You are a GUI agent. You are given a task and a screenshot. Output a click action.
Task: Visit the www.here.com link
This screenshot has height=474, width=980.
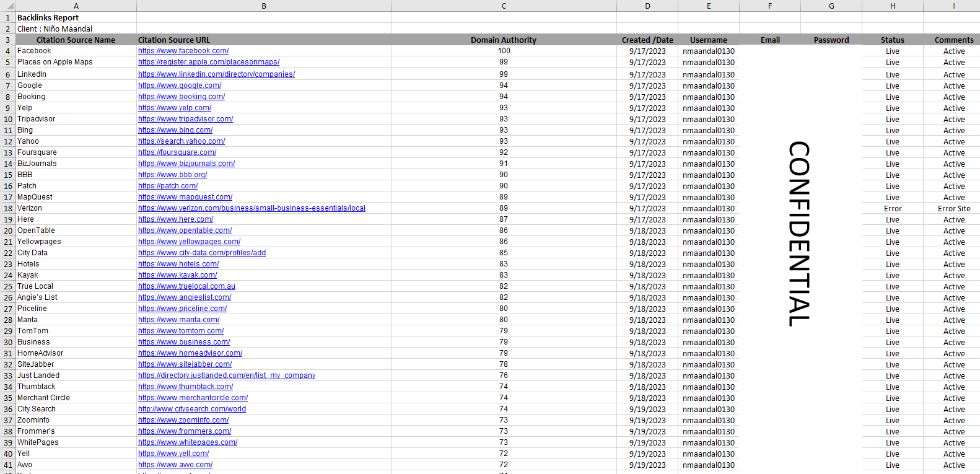tap(176, 219)
